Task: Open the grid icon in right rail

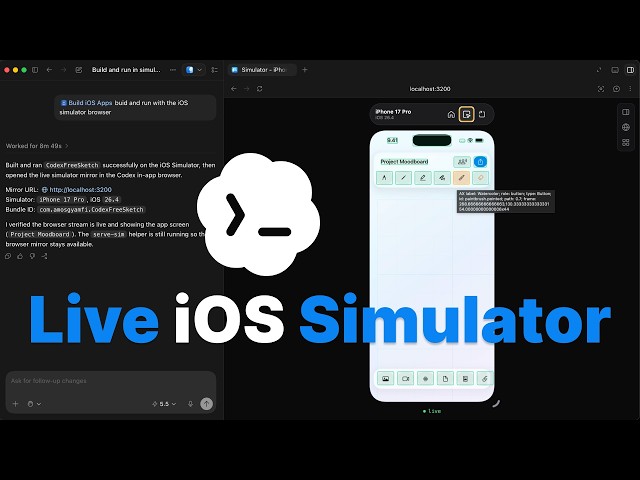Action: pyautogui.click(x=626, y=142)
